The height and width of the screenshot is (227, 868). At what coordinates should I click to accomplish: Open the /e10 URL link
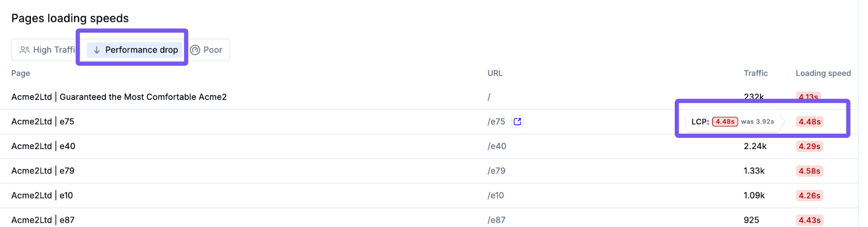[x=496, y=196]
